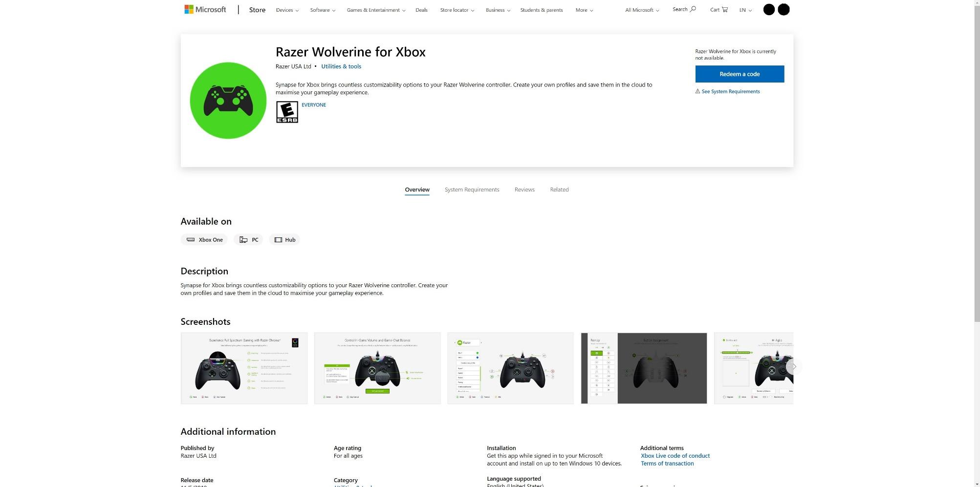This screenshot has width=980, height=487.
Task: Click 'Razer USA Ltd' under Published by
Action: point(198,456)
